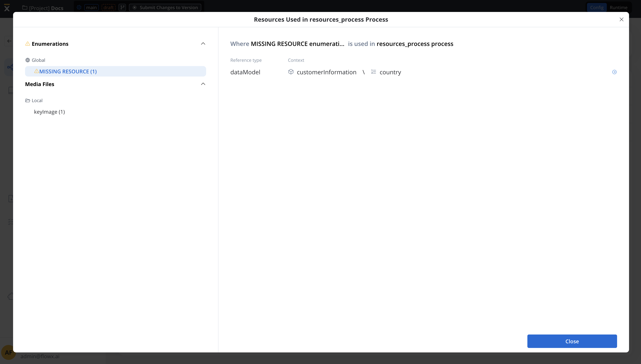Click the [Project] Docs title
This screenshot has width=641, height=364.
(x=46, y=8)
